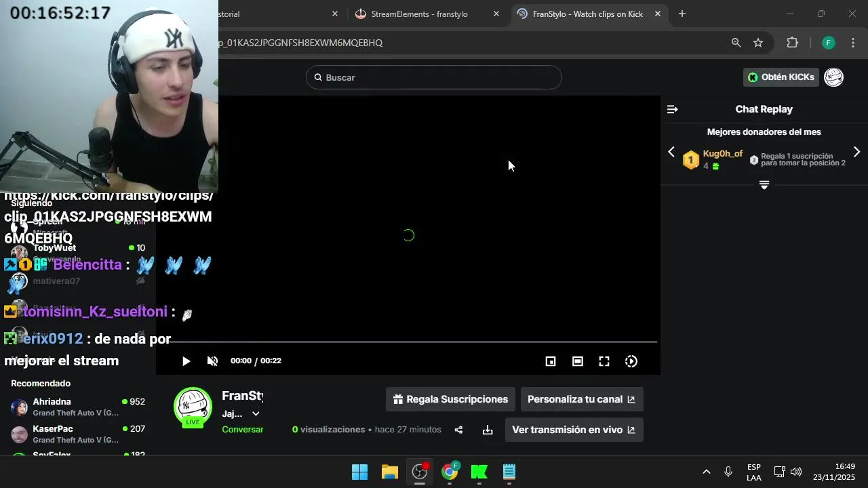Expand stream title dropdown chevron

256,414
